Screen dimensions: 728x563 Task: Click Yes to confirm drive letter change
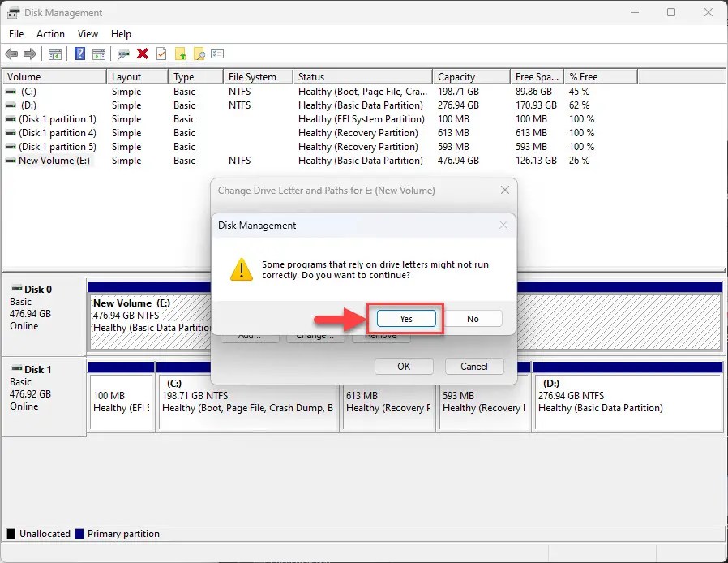point(405,318)
